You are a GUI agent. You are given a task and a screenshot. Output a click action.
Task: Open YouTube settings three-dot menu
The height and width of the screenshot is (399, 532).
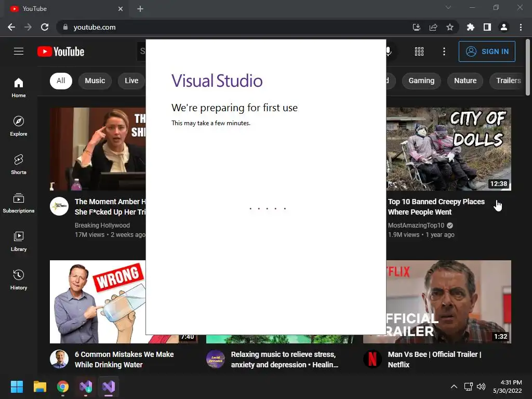click(444, 51)
